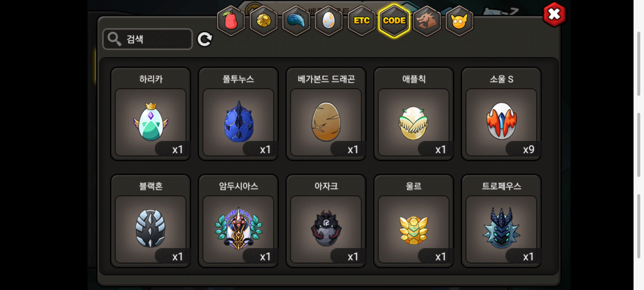The image size is (644, 290).
Task: Select the gold nugget category hexagon
Action: [x=264, y=21]
